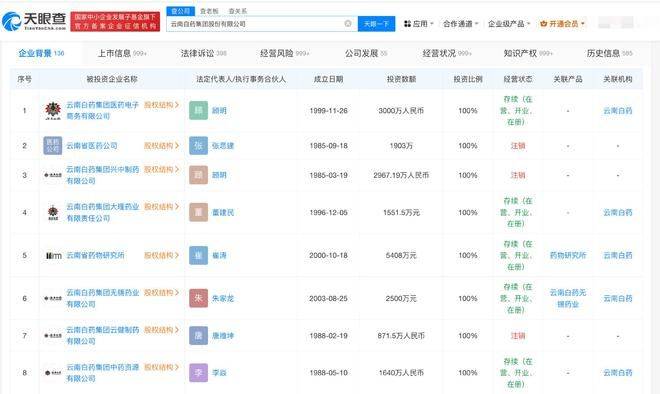Open the row 8 中药资源 company logo
The image size is (660, 394).
(53, 373)
